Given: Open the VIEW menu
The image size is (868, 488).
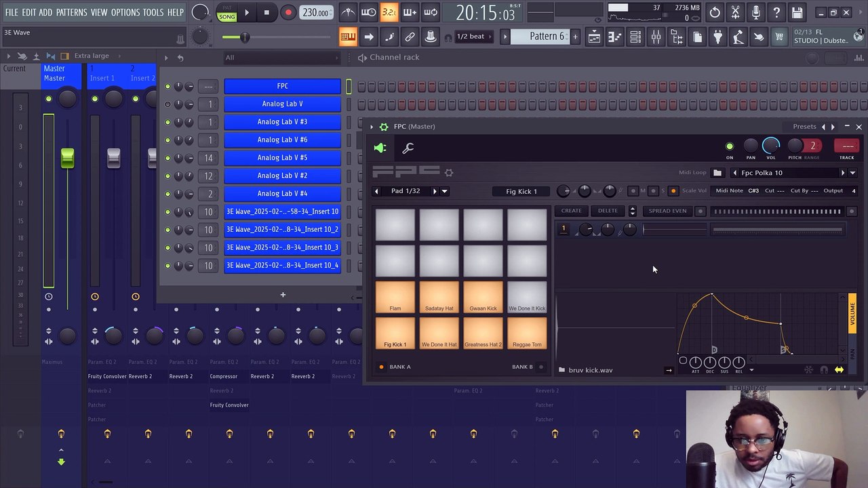Looking at the screenshot, I should click(99, 12).
